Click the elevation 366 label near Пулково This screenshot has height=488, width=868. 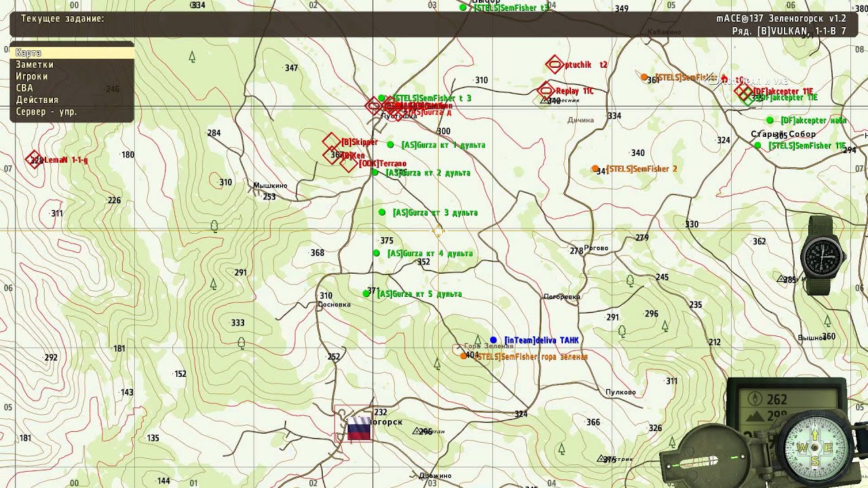tap(593, 422)
